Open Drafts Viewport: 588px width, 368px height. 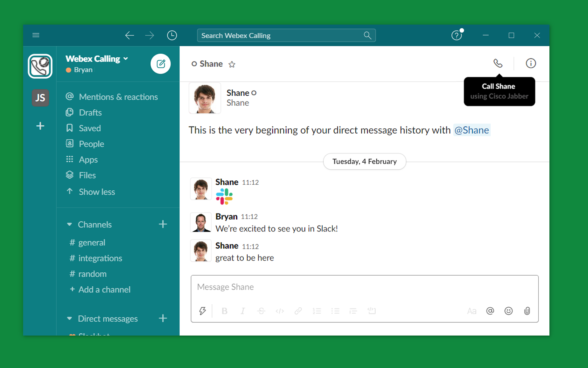coord(84,113)
